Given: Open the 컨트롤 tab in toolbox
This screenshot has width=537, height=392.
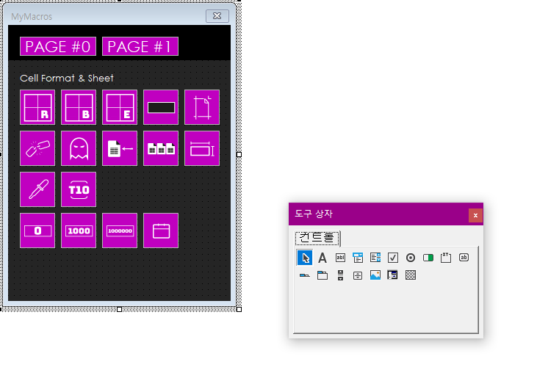Looking at the screenshot, I should click(x=317, y=238).
